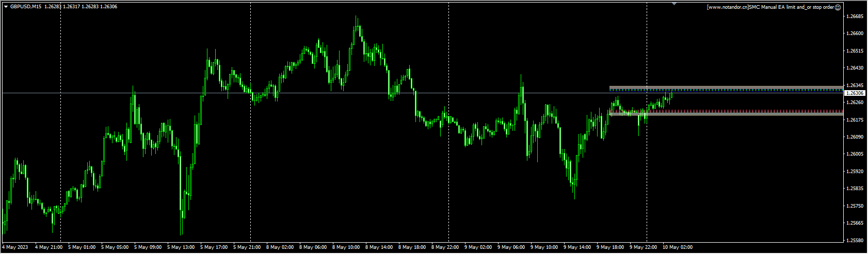Click the 5 May 21:00 time label
This screenshot has width=868, height=254.
point(247,248)
